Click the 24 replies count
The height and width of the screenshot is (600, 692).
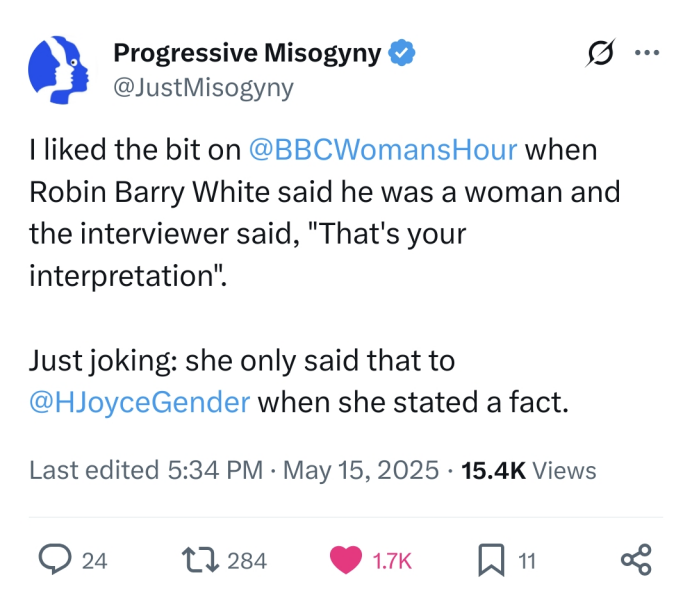pyautogui.click(x=94, y=561)
